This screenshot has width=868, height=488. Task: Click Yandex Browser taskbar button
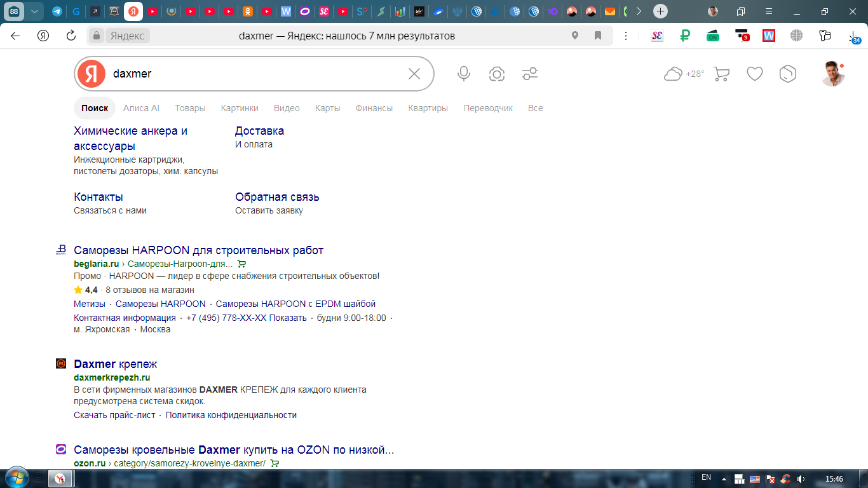pyautogui.click(x=61, y=478)
